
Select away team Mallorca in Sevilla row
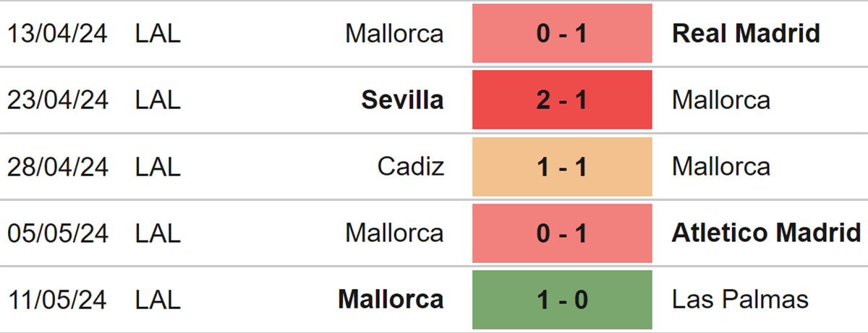pos(721,100)
